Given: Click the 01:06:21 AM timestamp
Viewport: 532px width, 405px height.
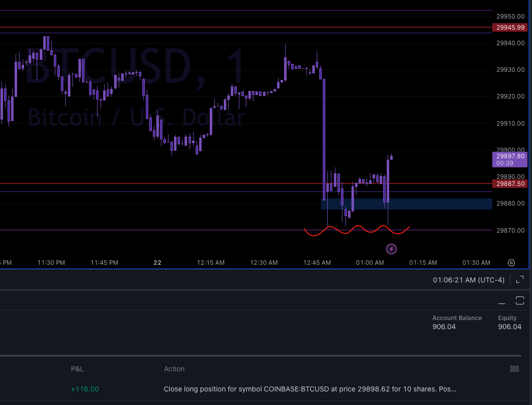Looking at the screenshot, I should (x=468, y=279).
